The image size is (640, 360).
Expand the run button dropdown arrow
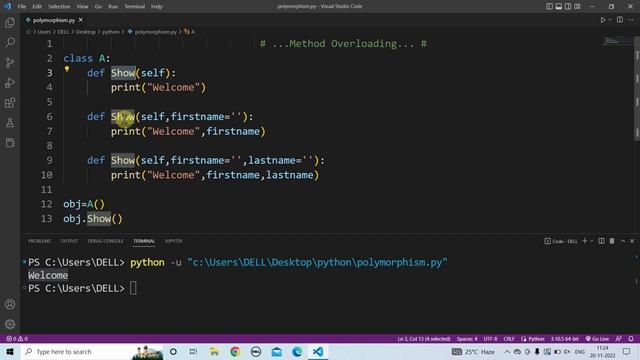[610, 20]
